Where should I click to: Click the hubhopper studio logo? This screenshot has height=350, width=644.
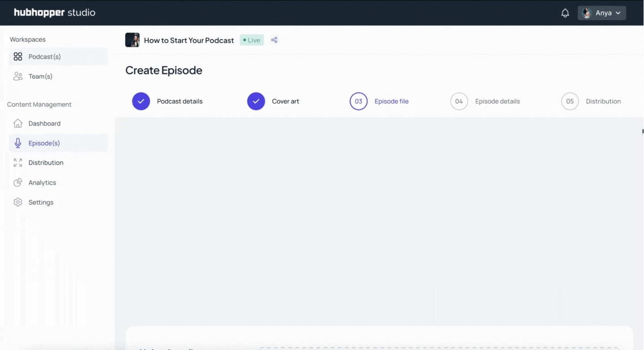pyautogui.click(x=55, y=13)
